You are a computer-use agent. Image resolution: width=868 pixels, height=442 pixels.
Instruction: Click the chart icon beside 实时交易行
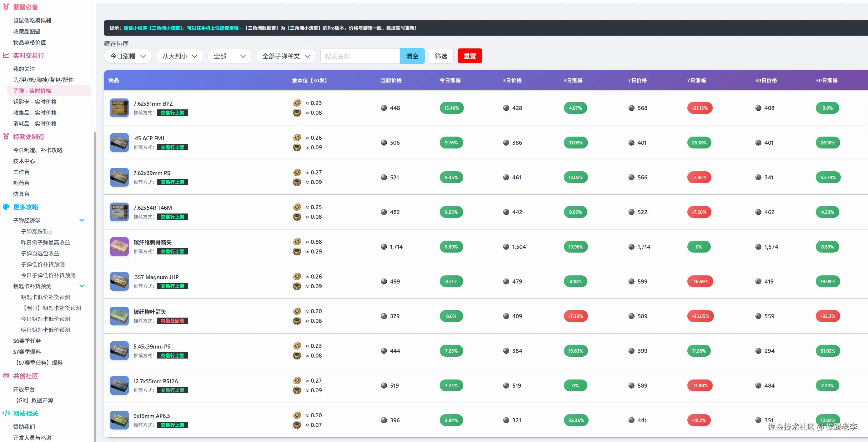(x=6, y=55)
